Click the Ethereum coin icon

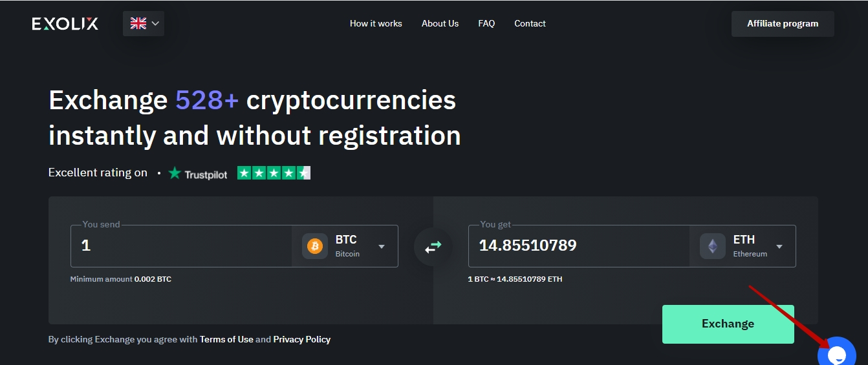(713, 246)
